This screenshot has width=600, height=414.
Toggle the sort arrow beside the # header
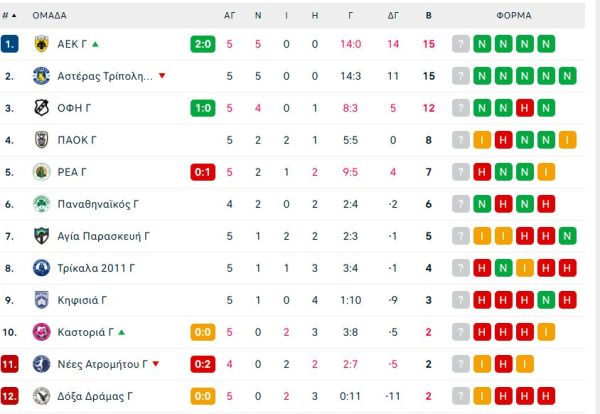(17, 16)
